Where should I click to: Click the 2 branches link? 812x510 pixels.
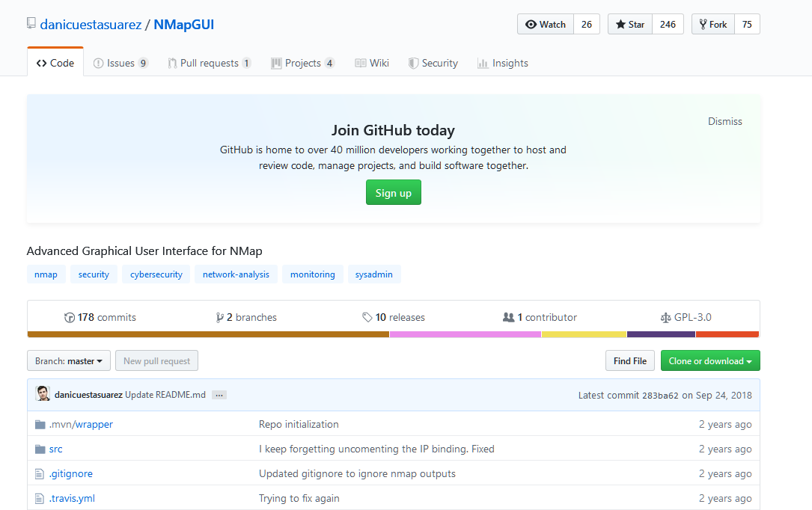246,318
